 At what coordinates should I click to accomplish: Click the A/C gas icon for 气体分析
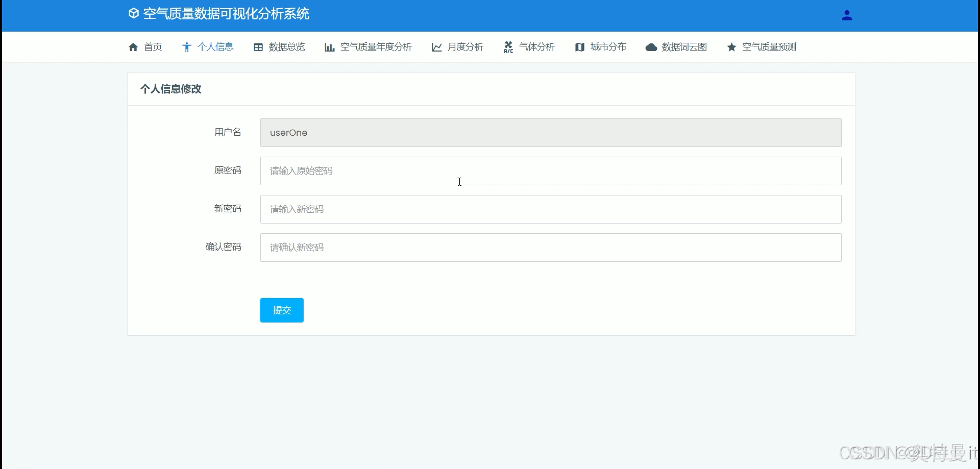(508, 47)
